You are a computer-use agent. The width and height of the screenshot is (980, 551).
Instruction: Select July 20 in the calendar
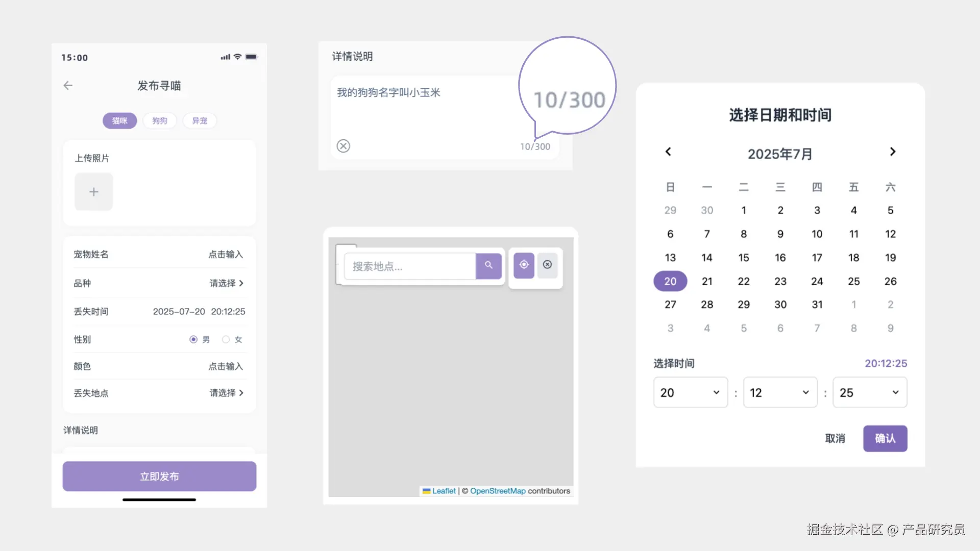tap(670, 281)
